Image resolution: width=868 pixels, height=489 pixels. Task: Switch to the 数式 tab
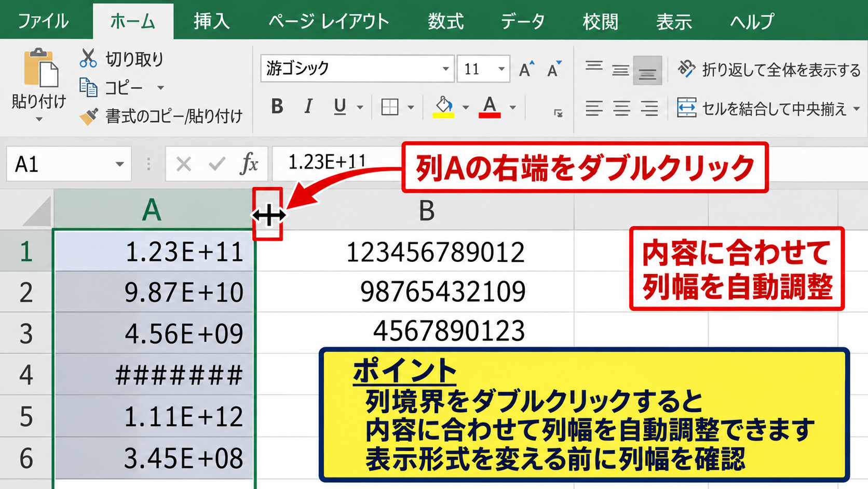pos(445,21)
